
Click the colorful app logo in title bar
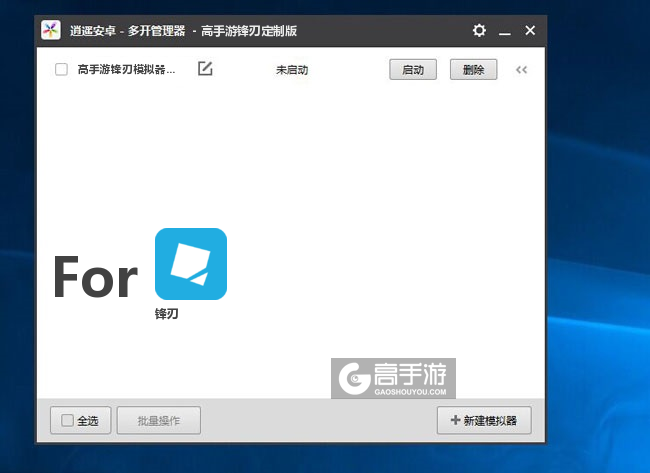pos(51,30)
